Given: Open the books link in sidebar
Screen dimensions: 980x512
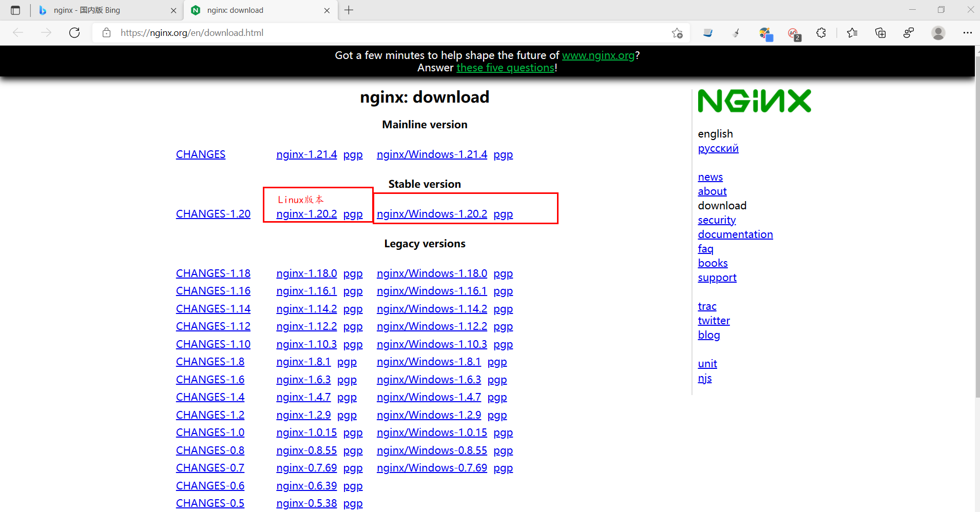Looking at the screenshot, I should (713, 263).
